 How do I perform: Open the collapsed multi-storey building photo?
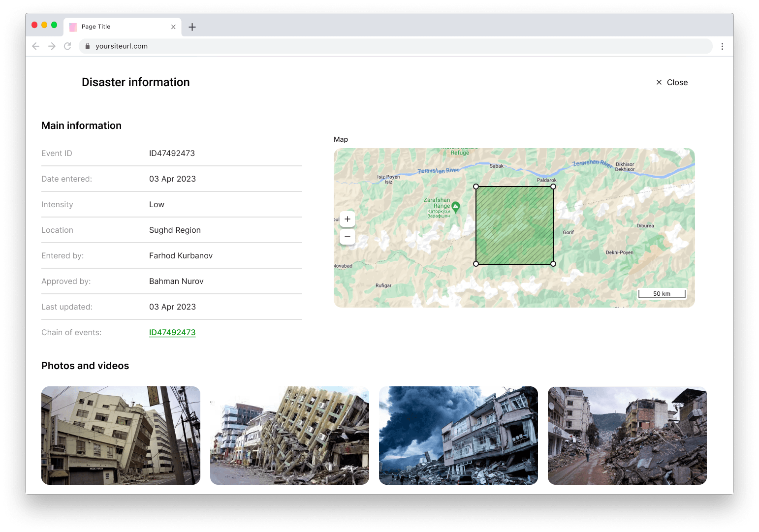tap(289, 436)
